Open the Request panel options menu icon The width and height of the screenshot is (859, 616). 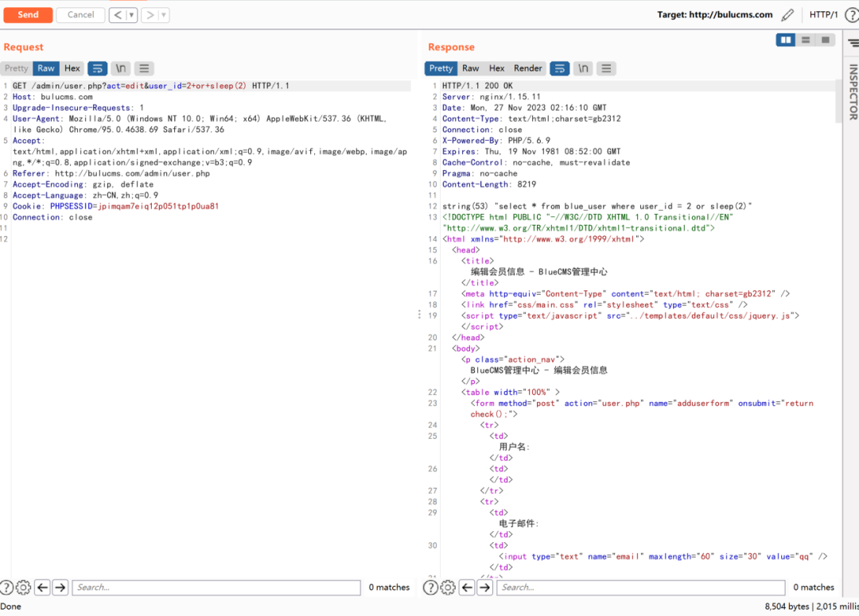pyautogui.click(x=144, y=68)
